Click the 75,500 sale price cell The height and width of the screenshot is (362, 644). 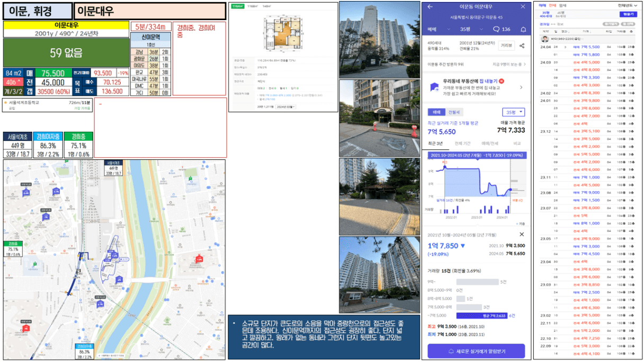click(x=53, y=73)
